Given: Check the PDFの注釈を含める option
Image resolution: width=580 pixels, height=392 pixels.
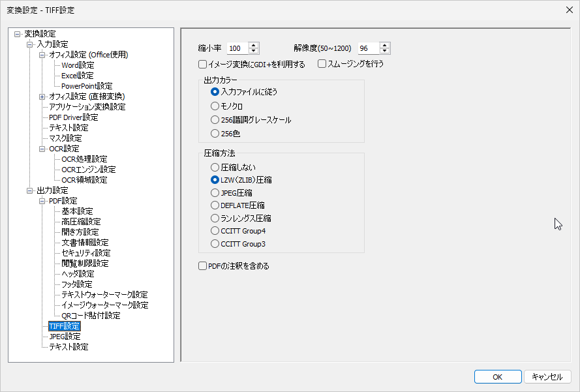Looking at the screenshot, I should point(202,266).
